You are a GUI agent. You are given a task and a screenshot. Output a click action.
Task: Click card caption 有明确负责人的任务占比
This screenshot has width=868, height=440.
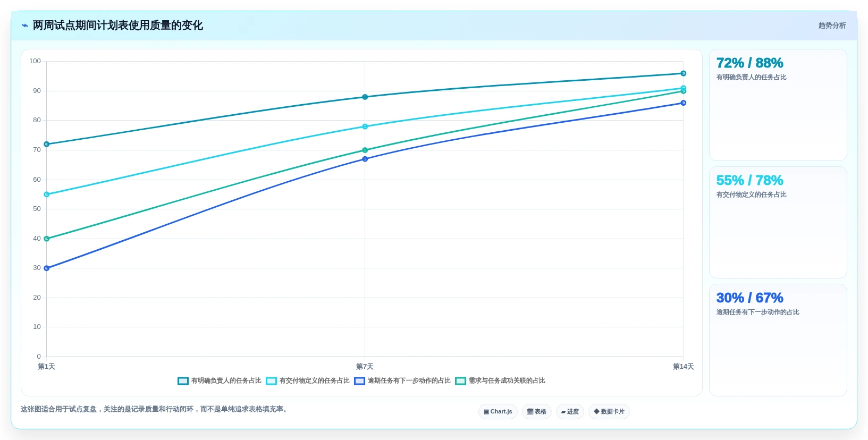[x=752, y=78]
